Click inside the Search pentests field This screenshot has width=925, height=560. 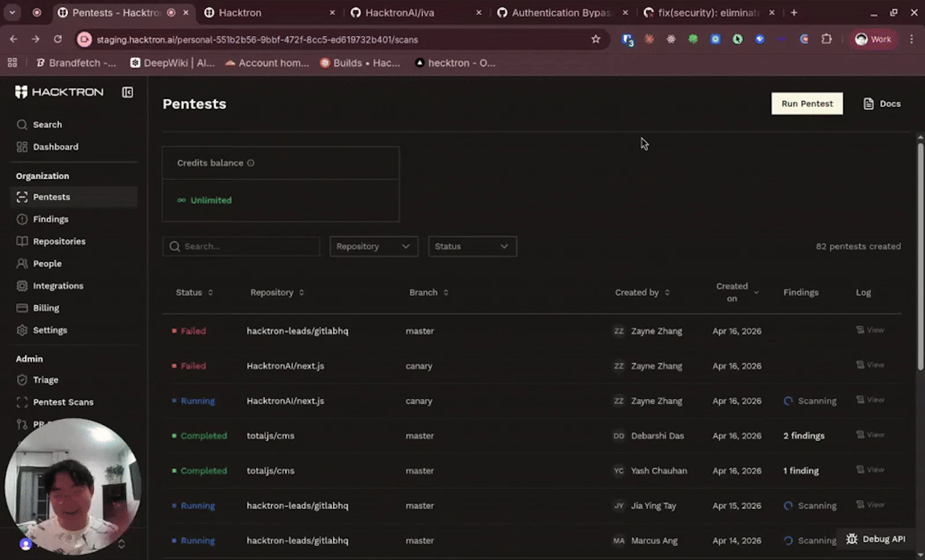coord(241,246)
